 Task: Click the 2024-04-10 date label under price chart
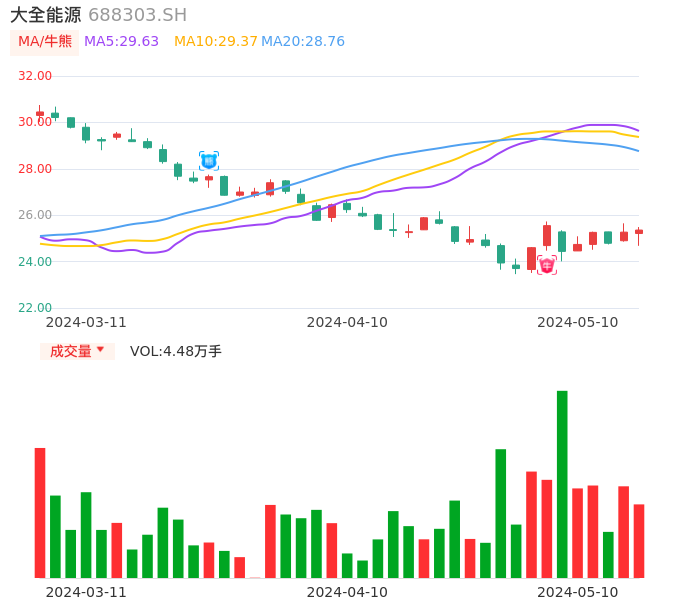[x=347, y=322]
